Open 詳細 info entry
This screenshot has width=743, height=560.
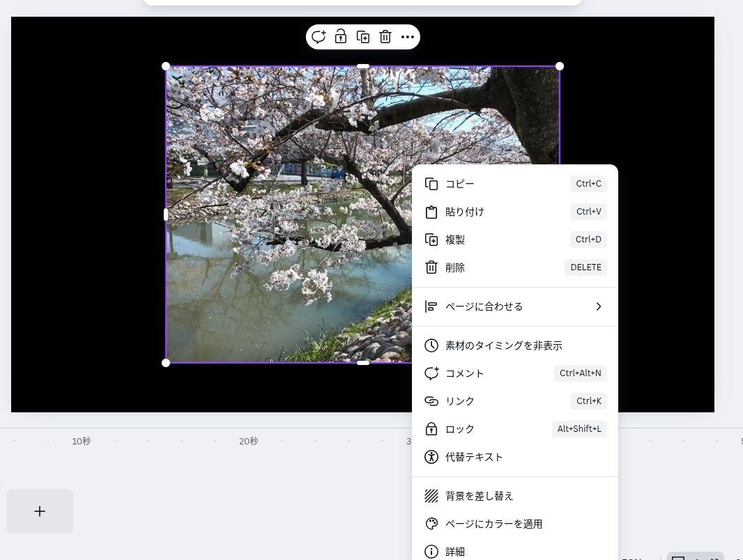[x=455, y=552]
